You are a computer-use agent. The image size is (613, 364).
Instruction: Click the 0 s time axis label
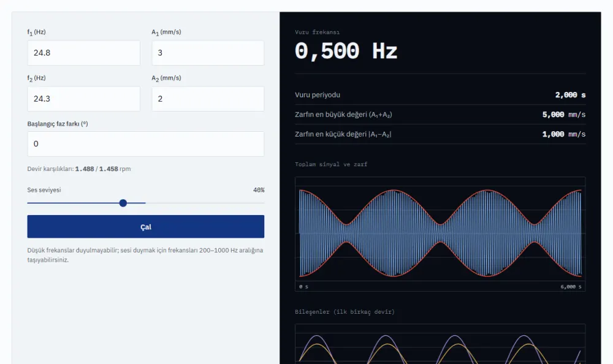tap(304, 287)
